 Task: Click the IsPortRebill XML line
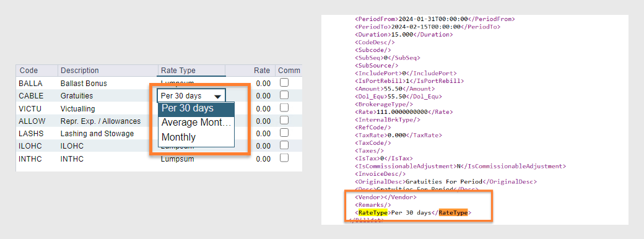click(x=409, y=81)
